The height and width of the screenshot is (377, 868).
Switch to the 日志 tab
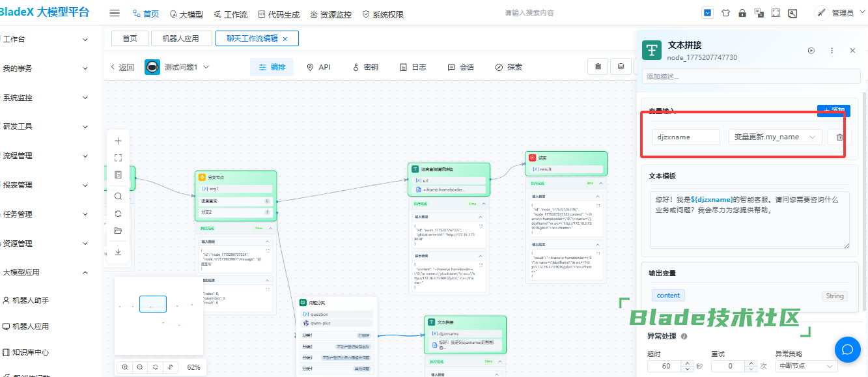click(x=413, y=67)
